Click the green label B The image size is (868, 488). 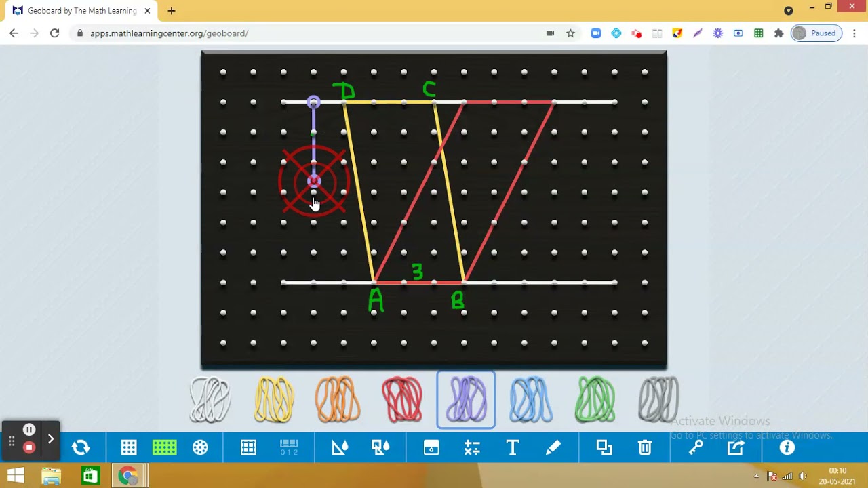458,301
